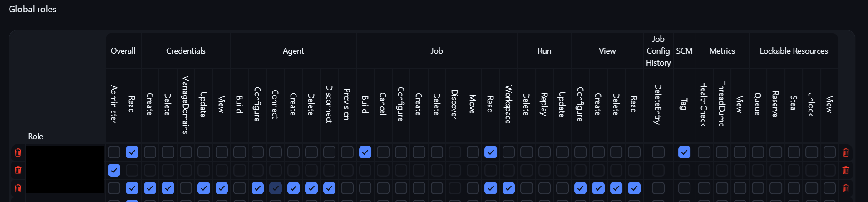Viewport: 868px width, 202px height.
Task: Click the right-side trash icon of third role row
Action: pos(846,188)
